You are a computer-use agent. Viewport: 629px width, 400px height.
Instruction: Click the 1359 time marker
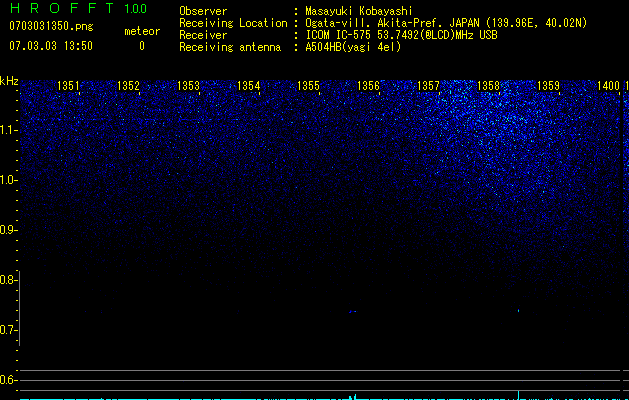(x=548, y=86)
